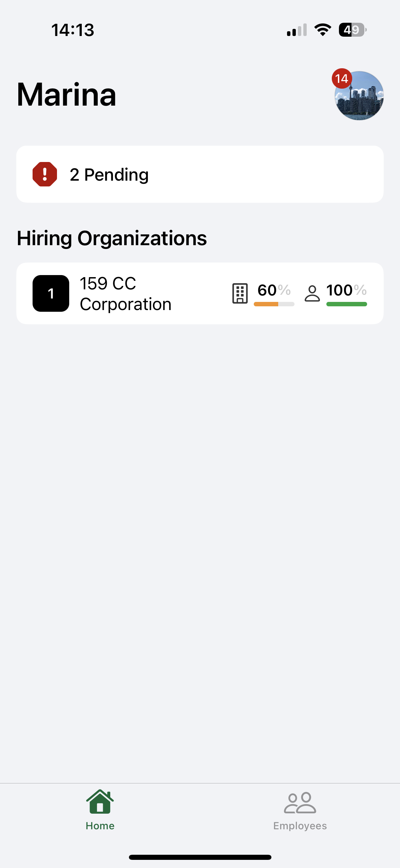Open the 2 Pending items
This screenshot has height=868, width=400.
(x=109, y=175)
